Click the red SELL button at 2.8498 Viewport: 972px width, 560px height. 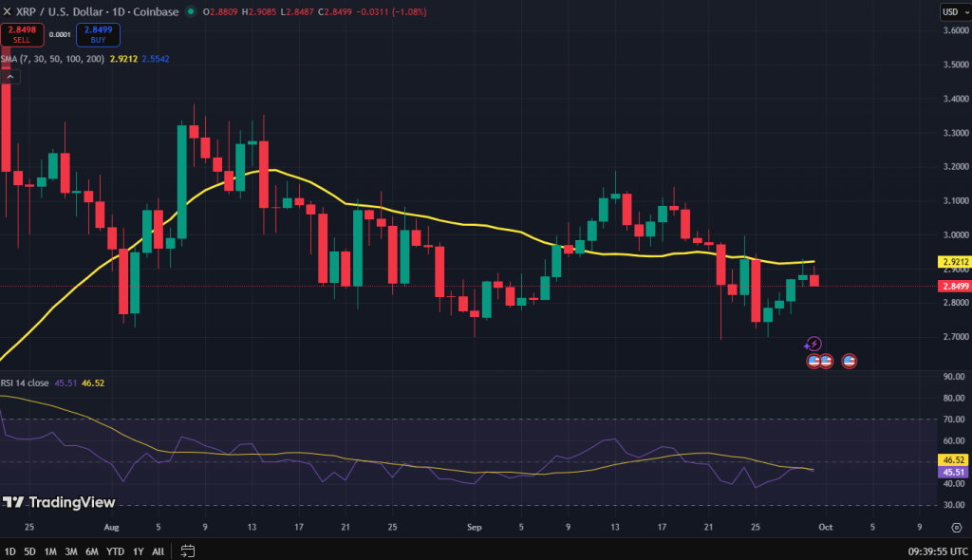click(x=23, y=35)
